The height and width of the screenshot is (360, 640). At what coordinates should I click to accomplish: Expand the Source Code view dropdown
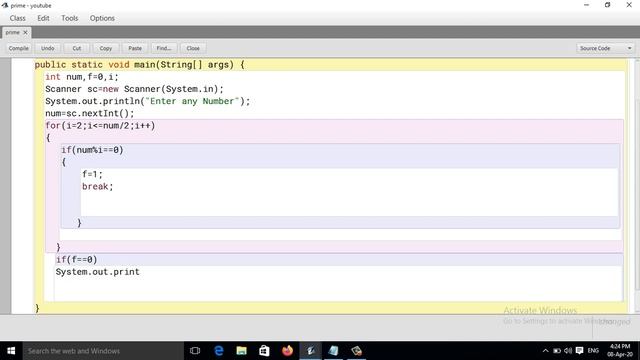click(x=606, y=48)
